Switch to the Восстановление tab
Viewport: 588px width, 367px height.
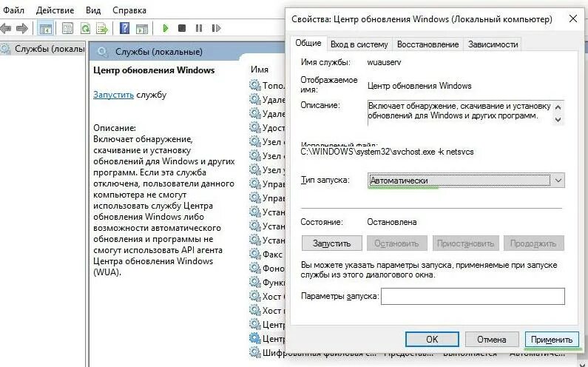pyautogui.click(x=428, y=44)
